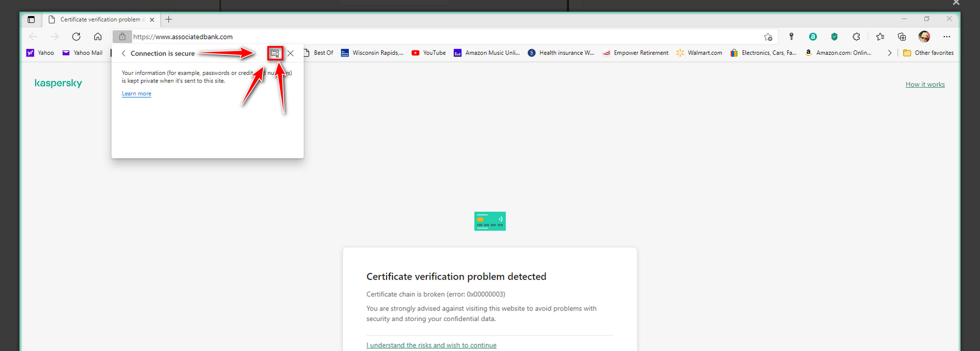The width and height of the screenshot is (980, 351).
Task: Open the password key extension icon
Action: click(791, 37)
